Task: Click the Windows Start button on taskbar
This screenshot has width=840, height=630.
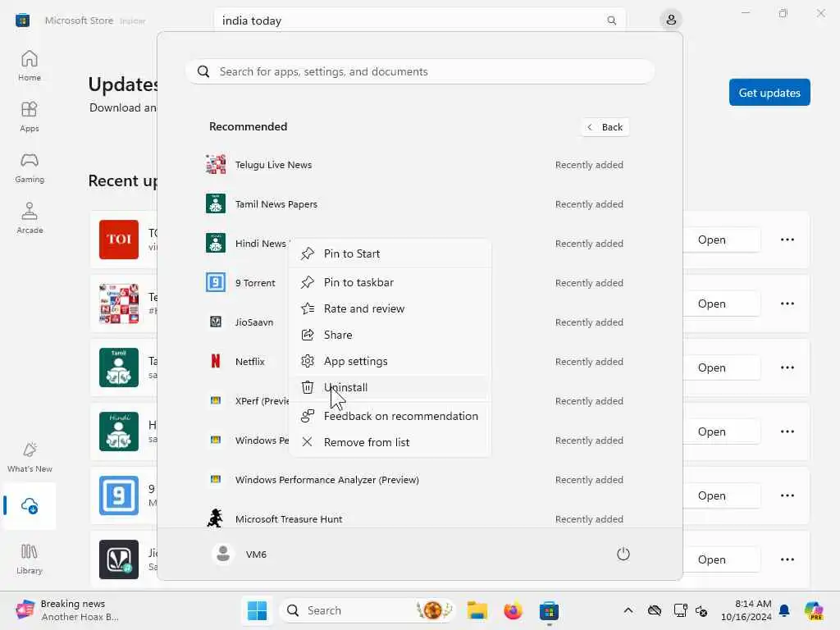Action: [x=257, y=610]
